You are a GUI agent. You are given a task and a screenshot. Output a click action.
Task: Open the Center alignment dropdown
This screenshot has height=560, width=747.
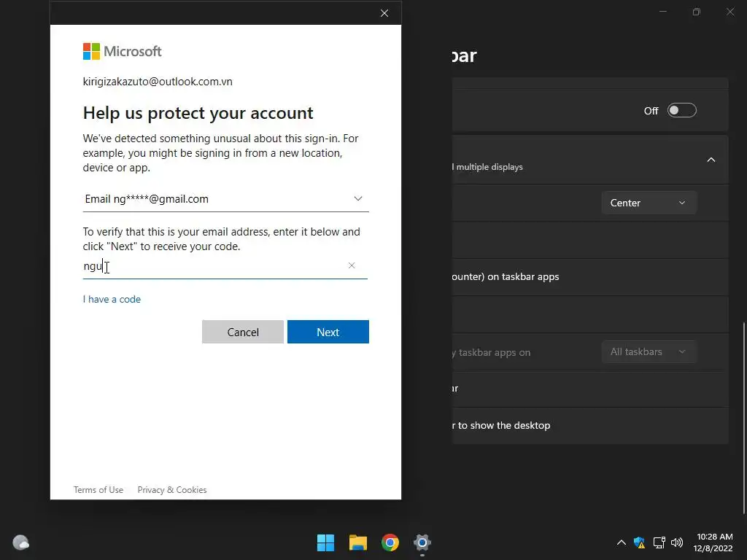[x=649, y=203]
